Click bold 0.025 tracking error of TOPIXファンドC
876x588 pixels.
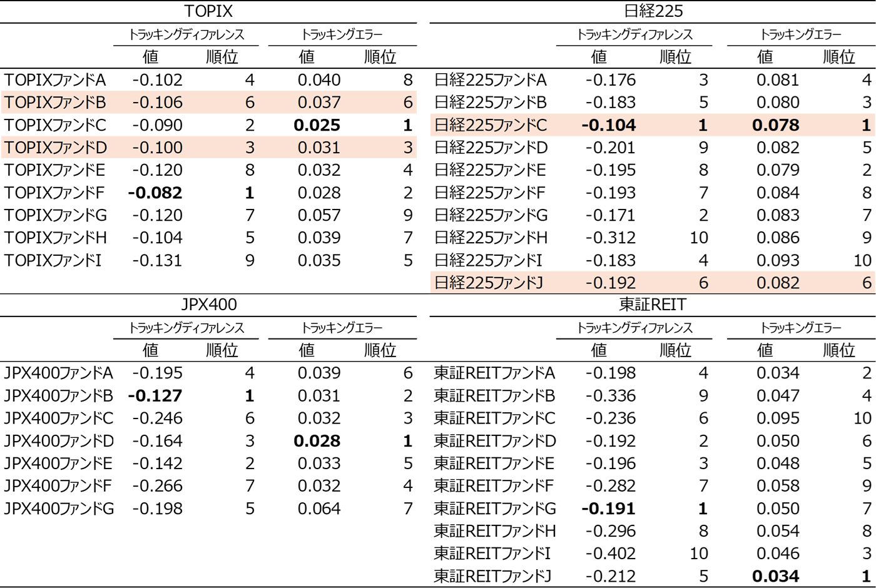[x=317, y=125]
